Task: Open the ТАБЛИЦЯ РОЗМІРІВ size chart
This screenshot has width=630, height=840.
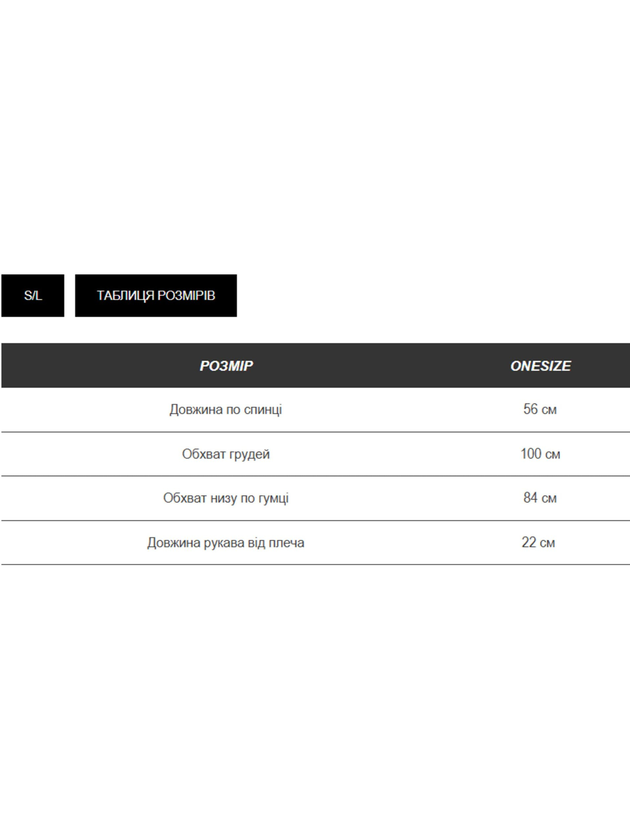Action: click(x=156, y=296)
